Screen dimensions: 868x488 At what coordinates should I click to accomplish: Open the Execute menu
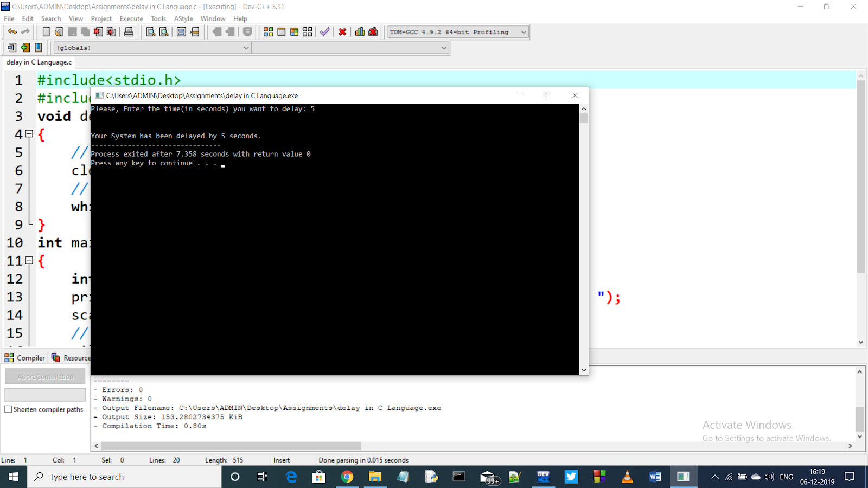click(x=131, y=18)
